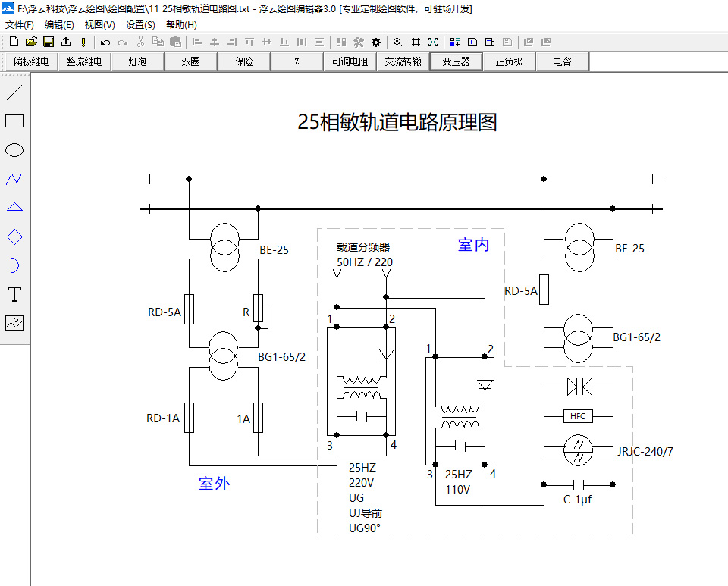Viewport: 728px width, 586px height.
Task: Open the 设置(S) menu
Action: pyautogui.click(x=140, y=24)
